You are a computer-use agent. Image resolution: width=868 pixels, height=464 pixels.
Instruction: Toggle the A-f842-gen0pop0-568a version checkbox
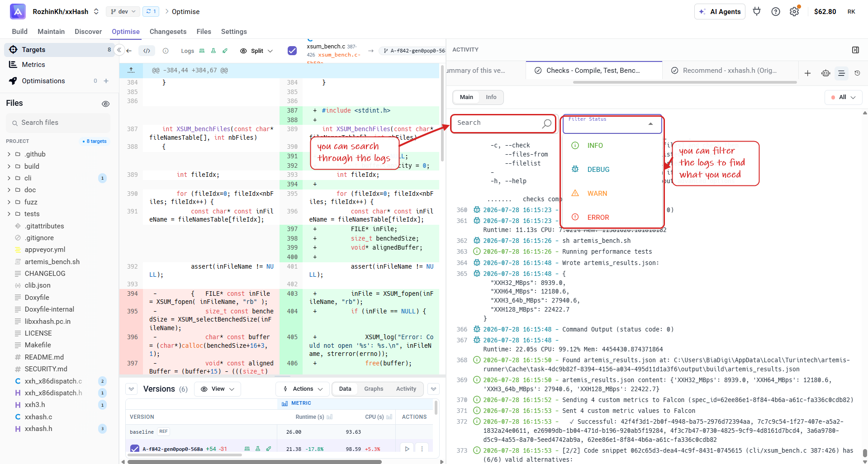pyautogui.click(x=135, y=449)
